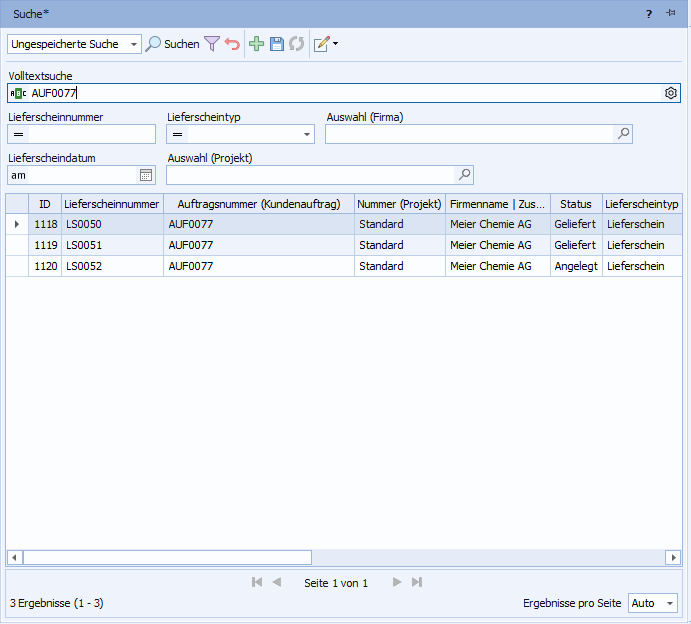The image size is (691, 624).
Task: Open Volltextsuche settings gear icon
Action: coord(671,93)
